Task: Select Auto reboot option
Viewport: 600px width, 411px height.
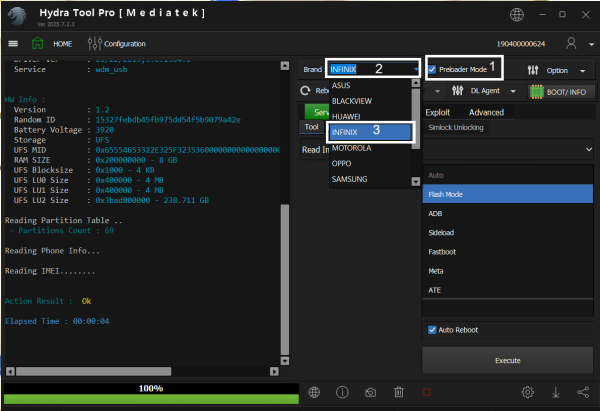Action: (x=507, y=175)
